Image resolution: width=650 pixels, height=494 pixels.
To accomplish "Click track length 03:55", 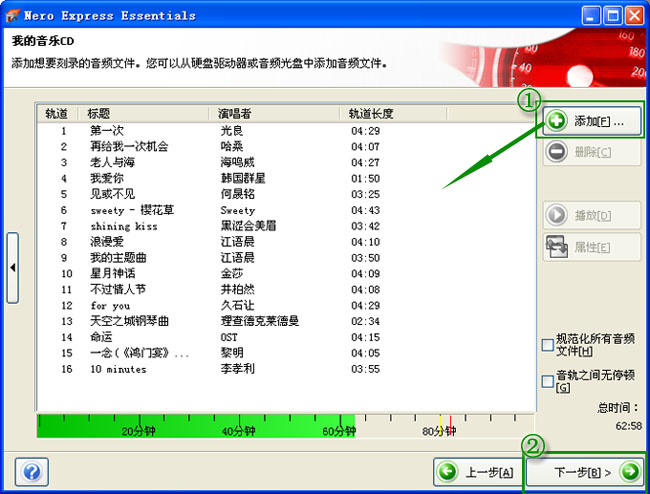I will (365, 369).
